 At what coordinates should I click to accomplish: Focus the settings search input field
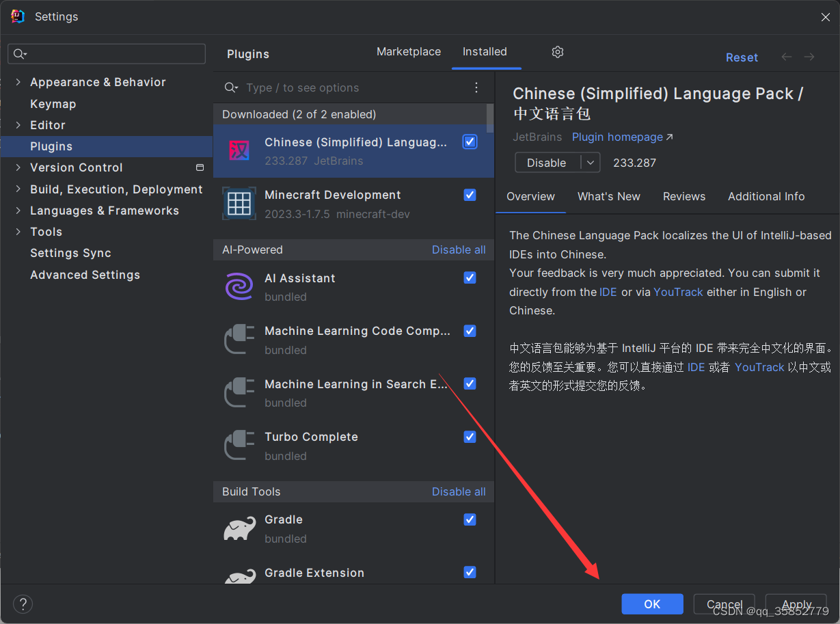point(107,54)
